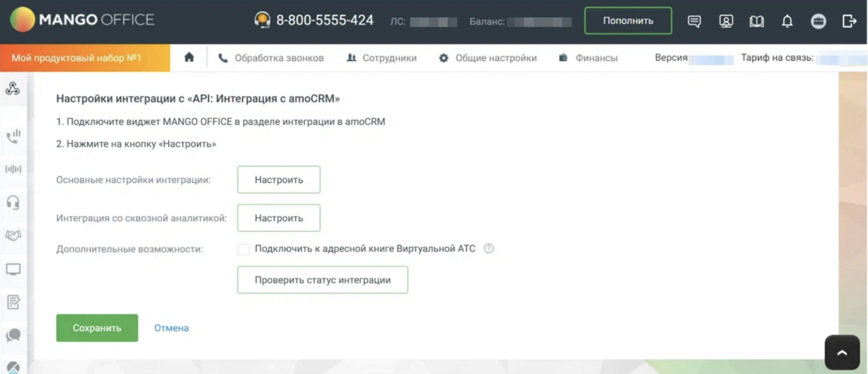Image resolution: width=868 pixels, height=374 pixels.
Task: Click the logout exit icon
Action: 849,21
